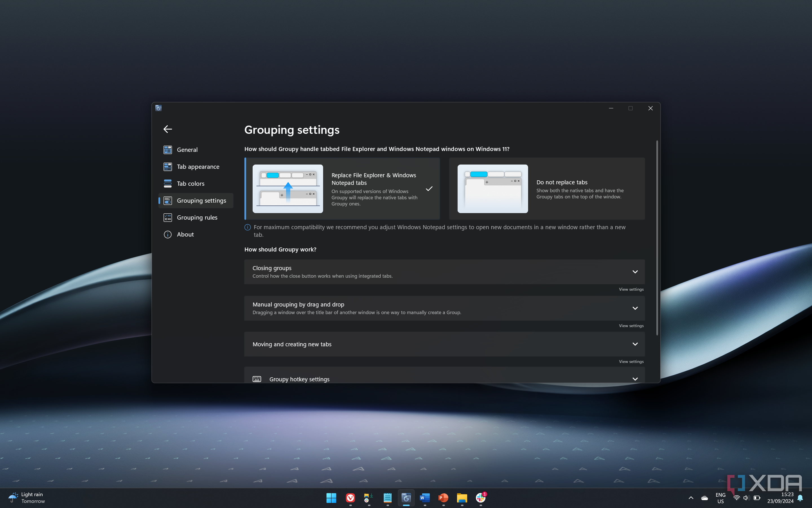Image resolution: width=812 pixels, height=508 pixels.
Task: Open Slack from the taskbar
Action: [x=481, y=498]
